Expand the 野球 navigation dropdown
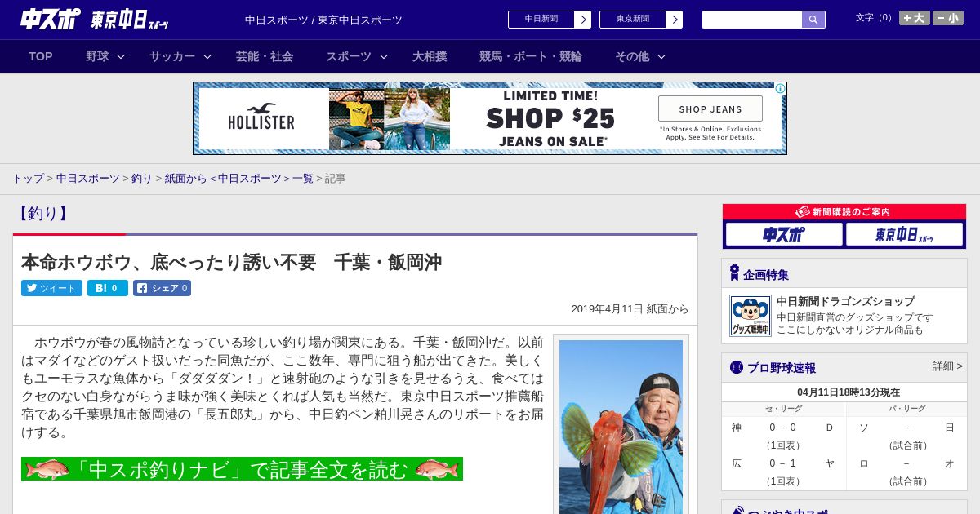 pos(105,56)
